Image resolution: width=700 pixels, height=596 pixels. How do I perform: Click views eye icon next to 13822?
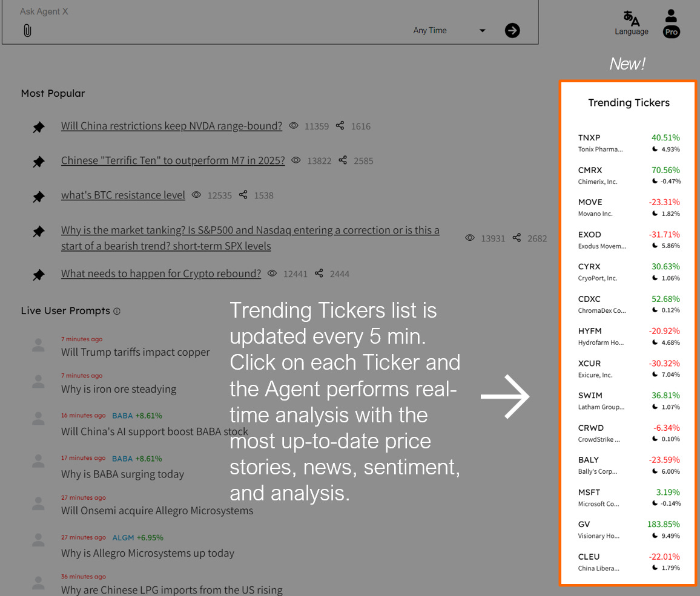coord(296,160)
